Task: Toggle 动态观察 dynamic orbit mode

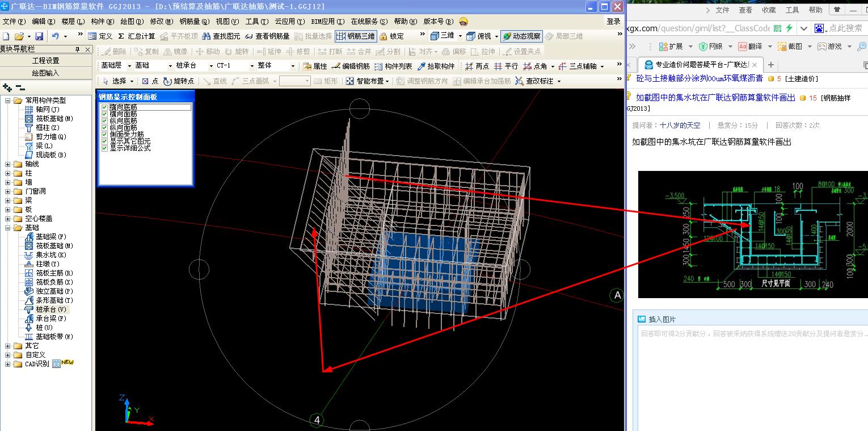Action: coord(521,36)
